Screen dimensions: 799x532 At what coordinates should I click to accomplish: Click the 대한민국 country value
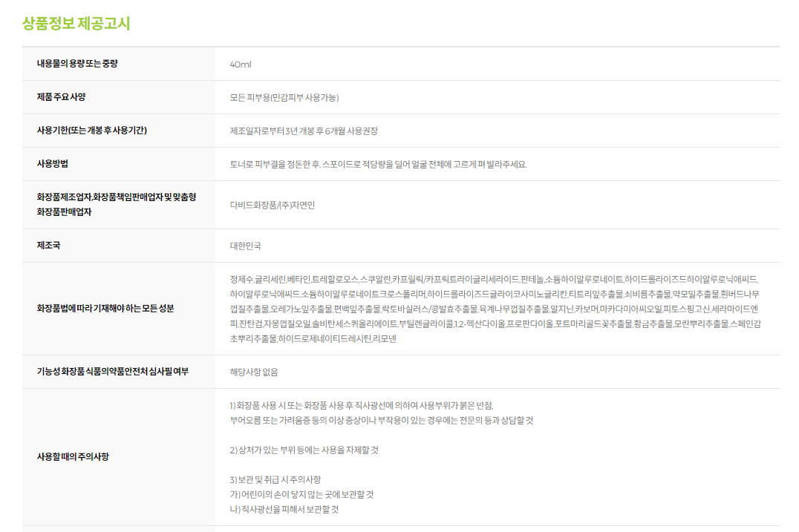pyautogui.click(x=246, y=246)
